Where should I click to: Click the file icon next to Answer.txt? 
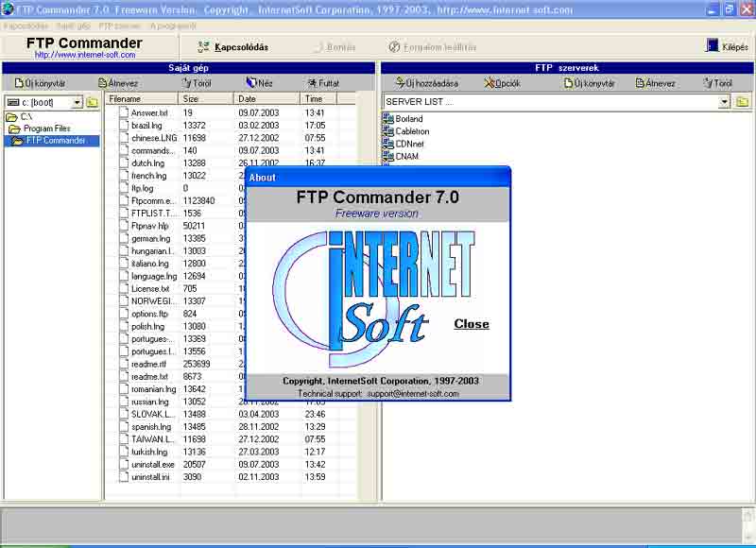click(124, 112)
